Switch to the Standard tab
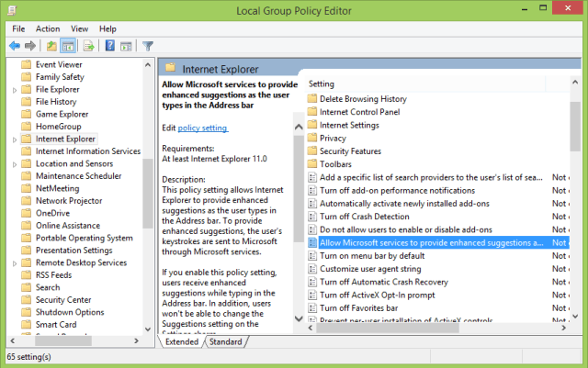The height and width of the screenshot is (368, 588). [x=226, y=341]
